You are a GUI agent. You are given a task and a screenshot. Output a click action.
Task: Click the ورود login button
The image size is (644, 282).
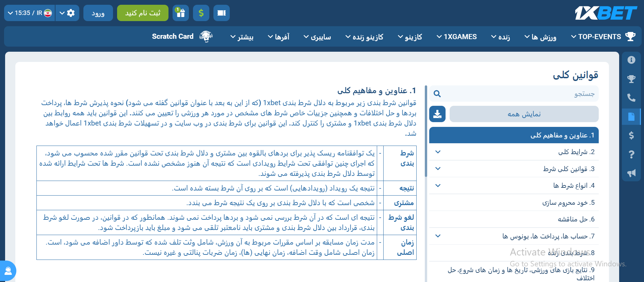point(98,13)
